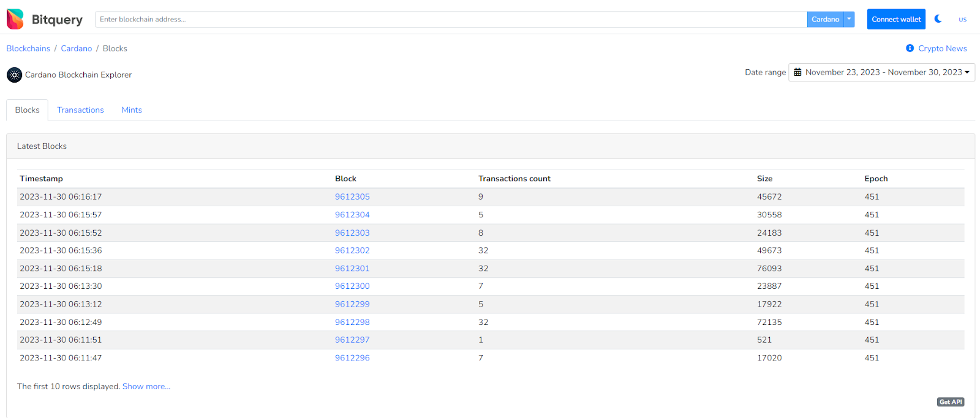Click the Bitquery brand name

click(57, 20)
